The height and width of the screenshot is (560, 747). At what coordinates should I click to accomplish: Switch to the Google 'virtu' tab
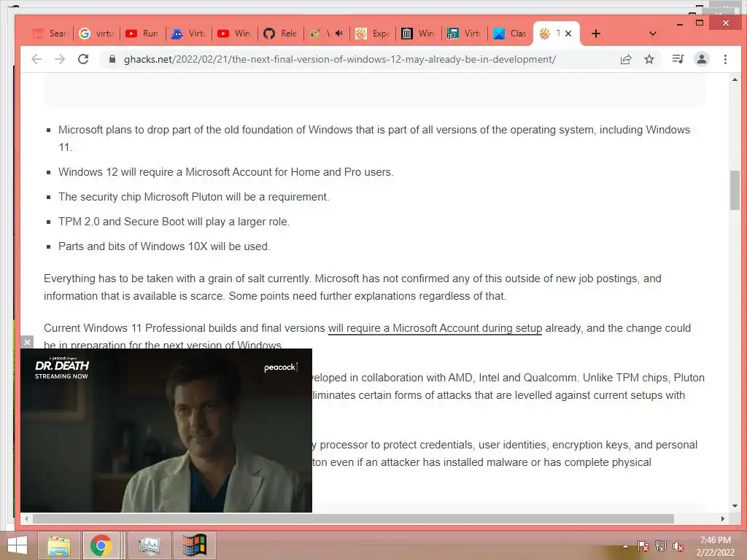tap(97, 34)
